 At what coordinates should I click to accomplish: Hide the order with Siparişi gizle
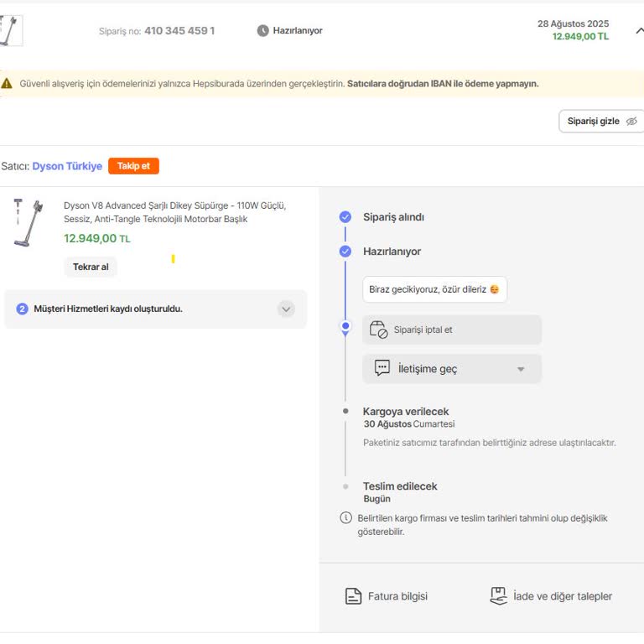pos(601,122)
